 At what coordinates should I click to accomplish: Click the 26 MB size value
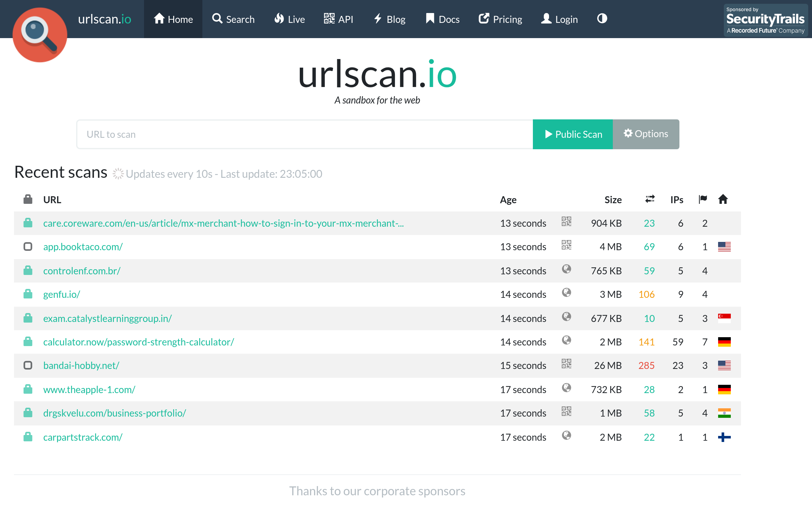tap(608, 365)
